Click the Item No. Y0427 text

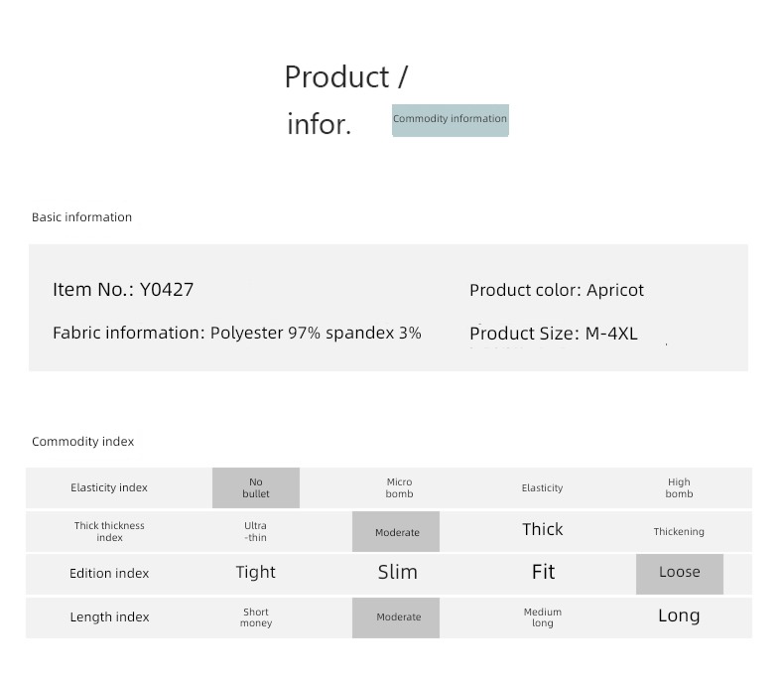pos(123,290)
